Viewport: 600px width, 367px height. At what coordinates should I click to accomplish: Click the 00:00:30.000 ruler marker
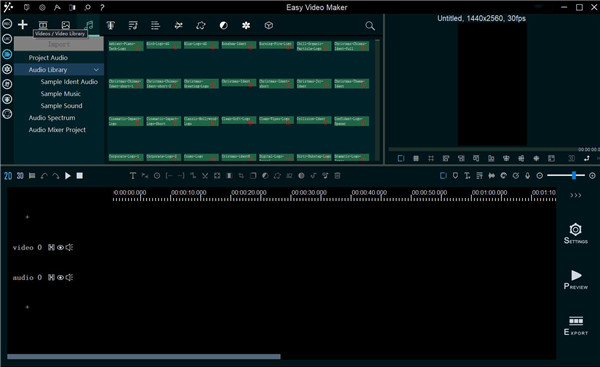click(x=309, y=192)
